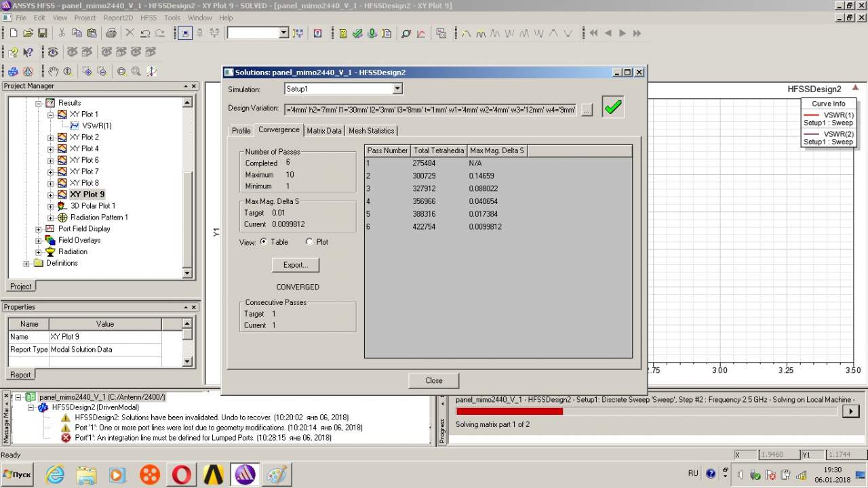
Task: Click the red simulation progress bar
Action: tap(509, 411)
